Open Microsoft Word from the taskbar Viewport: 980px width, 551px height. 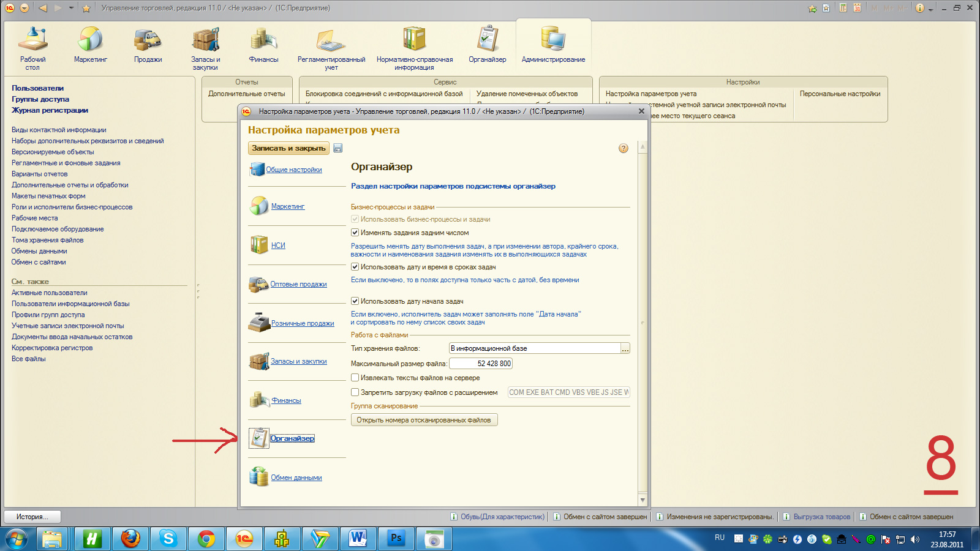[358, 539]
